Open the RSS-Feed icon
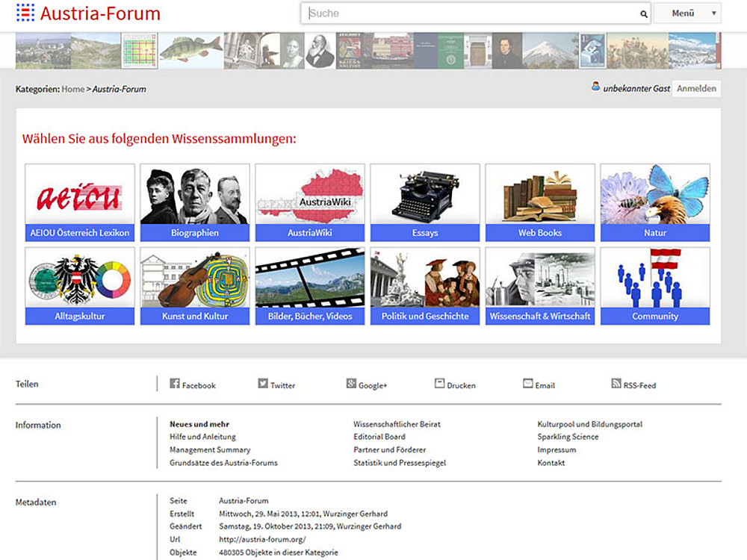The width and height of the screenshot is (747, 560). (616, 384)
